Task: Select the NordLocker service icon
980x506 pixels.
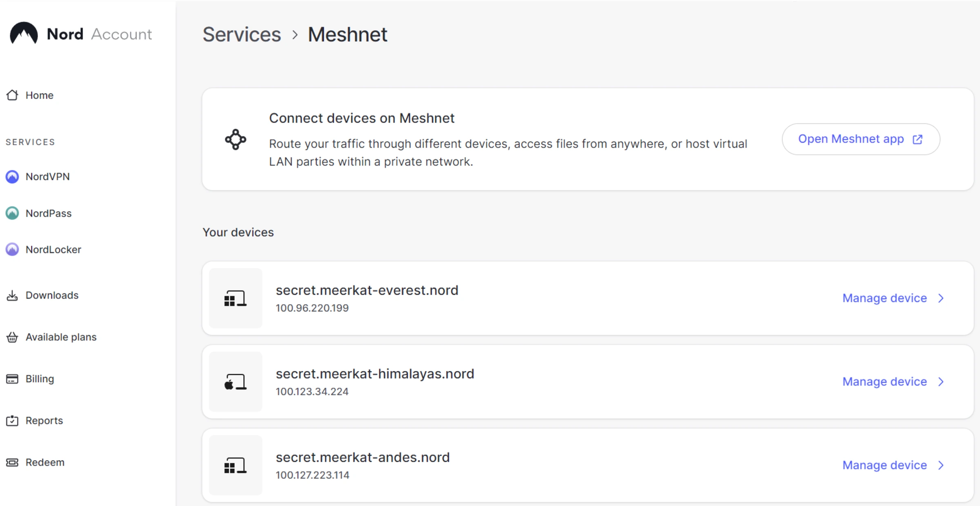Action: pos(12,249)
